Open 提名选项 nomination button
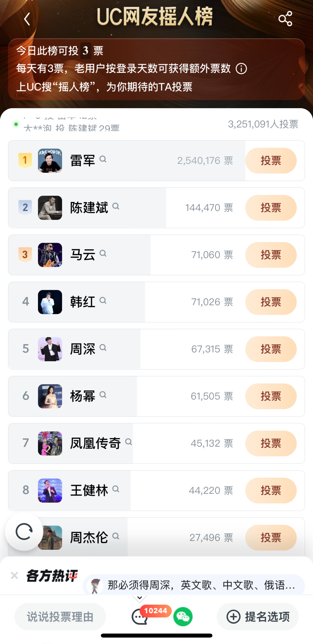 coord(258,617)
